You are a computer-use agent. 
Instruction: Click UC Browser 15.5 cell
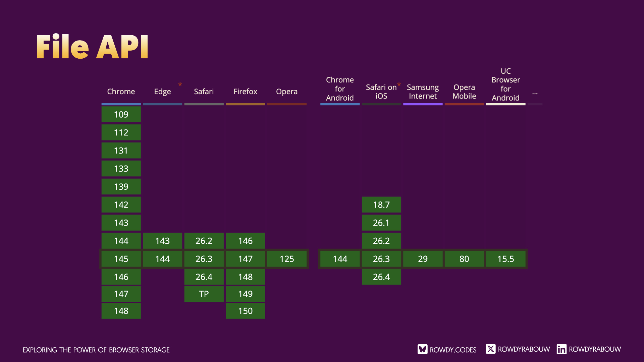(505, 259)
